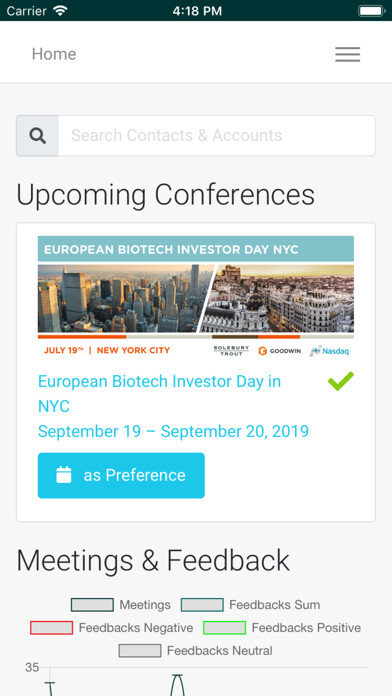Focus the Search Contacts & Accounts field
Viewport: 392px width, 696px height.
217,136
